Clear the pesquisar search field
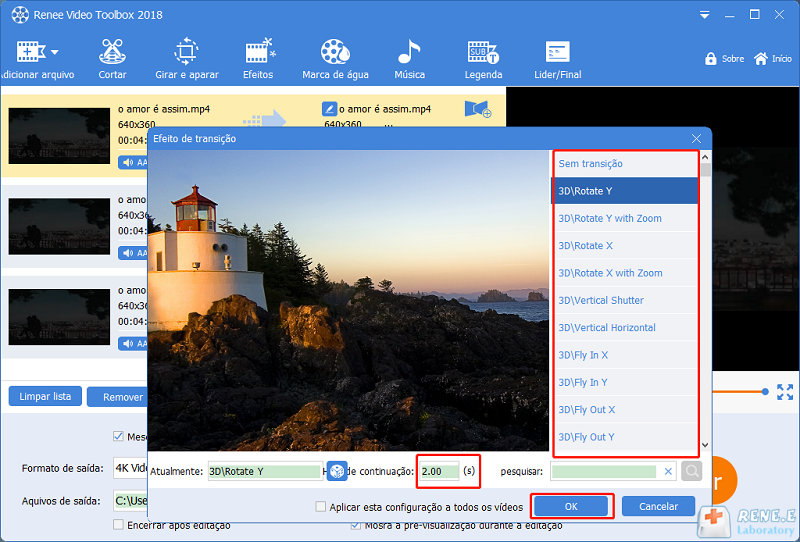This screenshot has height=542, width=800. click(668, 472)
